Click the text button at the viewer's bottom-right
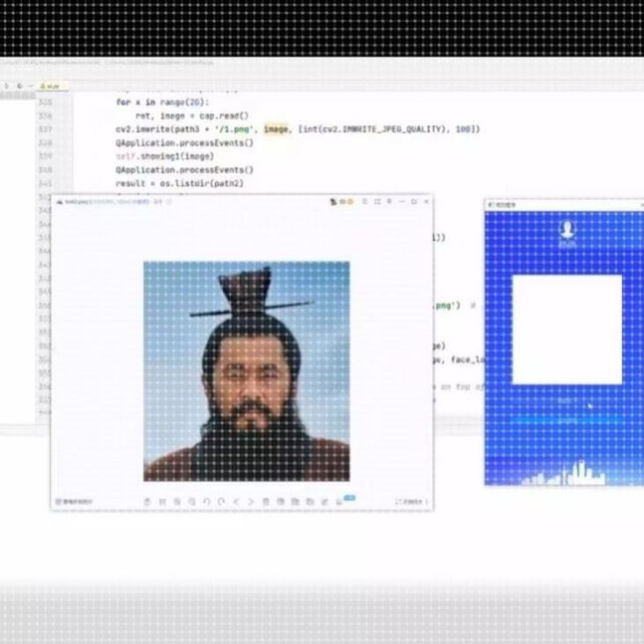Viewport: 644px width, 644px height. coord(411,501)
